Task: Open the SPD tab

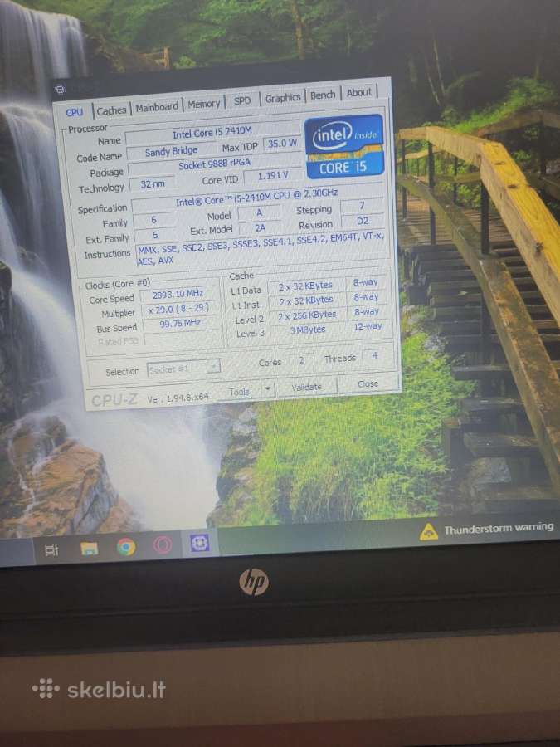Action: (x=242, y=100)
